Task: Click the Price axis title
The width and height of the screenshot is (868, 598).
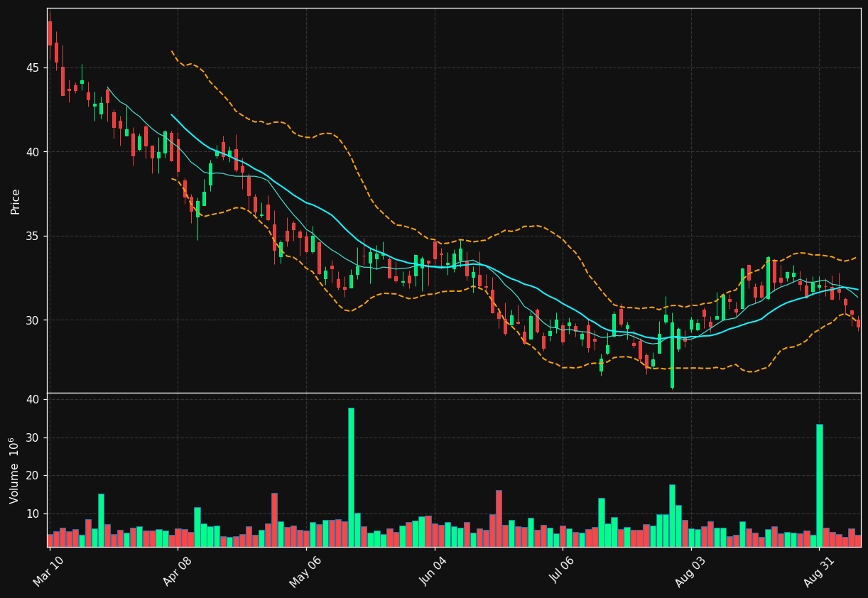Action: click(16, 201)
